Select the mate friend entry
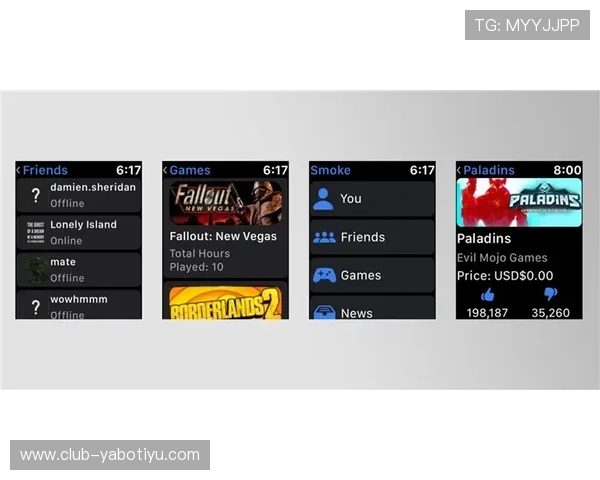Screen dimensions: 600x480 pyautogui.click(x=78, y=269)
